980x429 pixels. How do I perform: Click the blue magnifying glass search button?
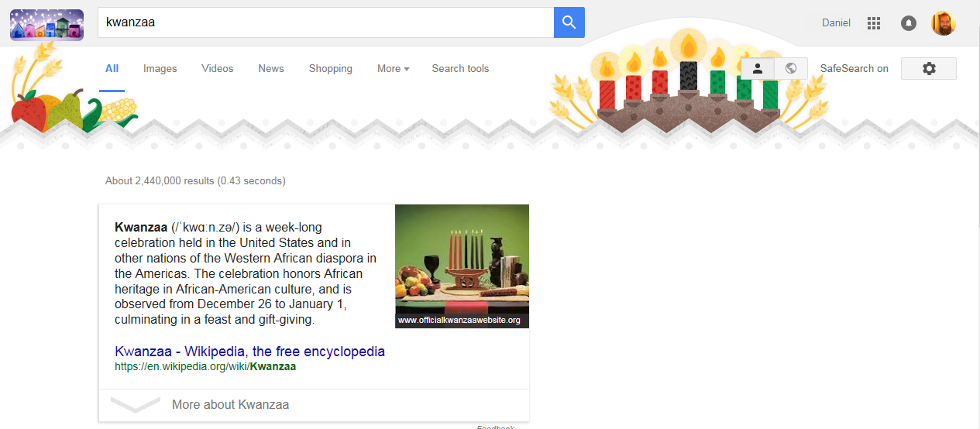coord(569,22)
